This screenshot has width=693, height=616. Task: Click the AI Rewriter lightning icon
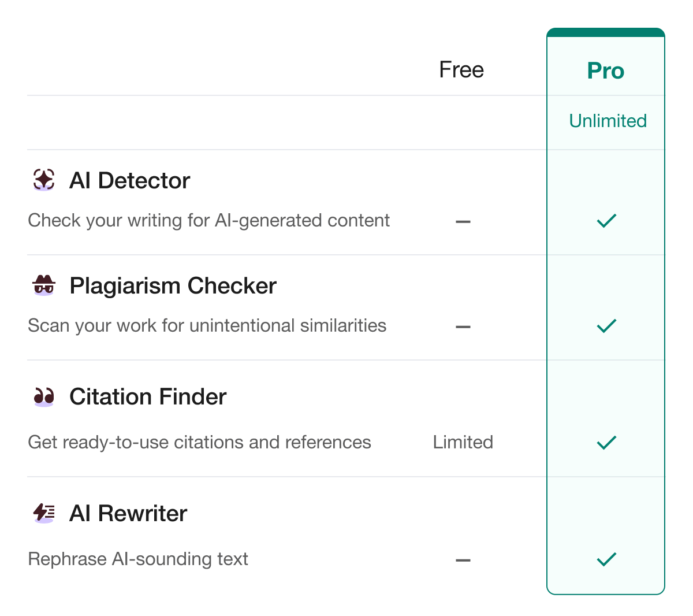point(44,513)
